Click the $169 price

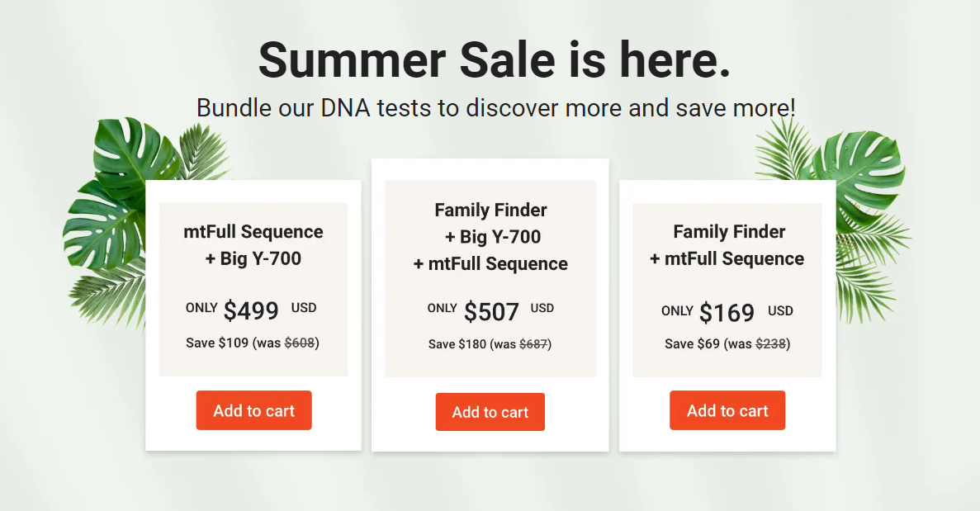point(727,313)
